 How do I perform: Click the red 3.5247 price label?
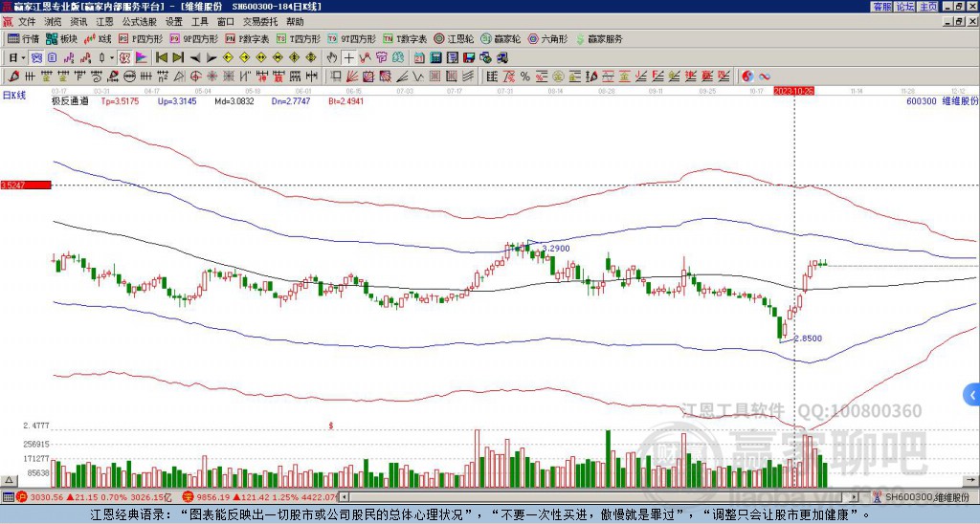(26, 186)
